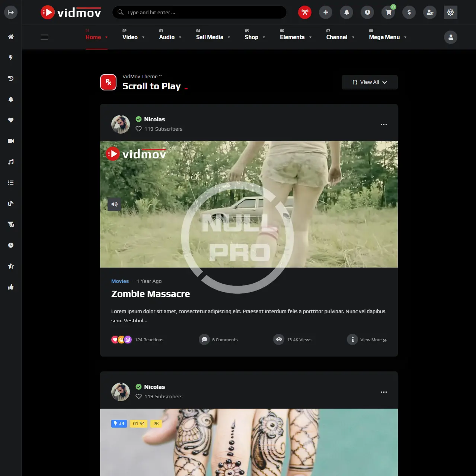Open three-dot options on Zombie Massacre post
The height and width of the screenshot is (476, 476).
click(x=384, y=124)
